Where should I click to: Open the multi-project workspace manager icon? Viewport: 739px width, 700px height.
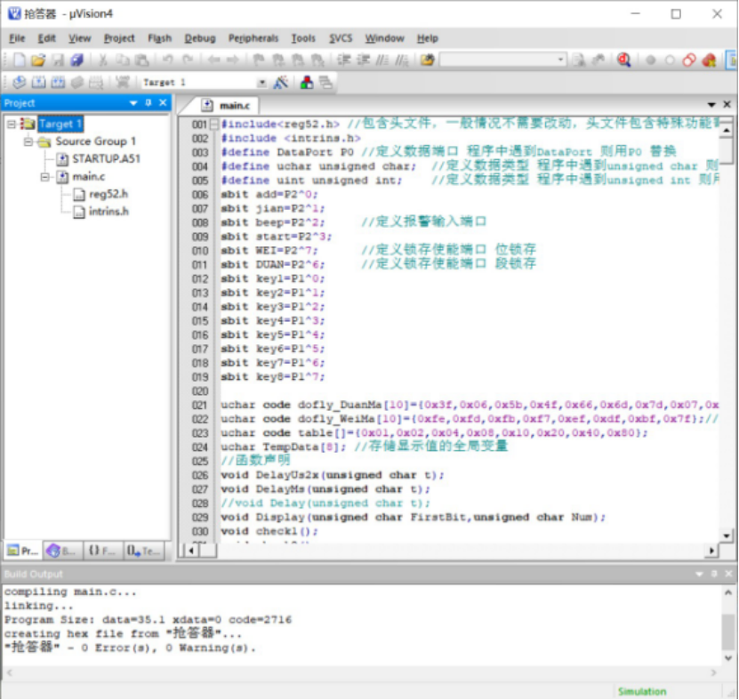pos(325,83)
